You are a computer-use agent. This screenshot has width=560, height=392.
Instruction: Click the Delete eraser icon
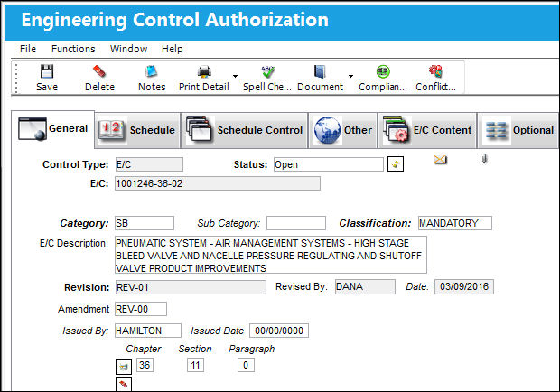(99, 71)
